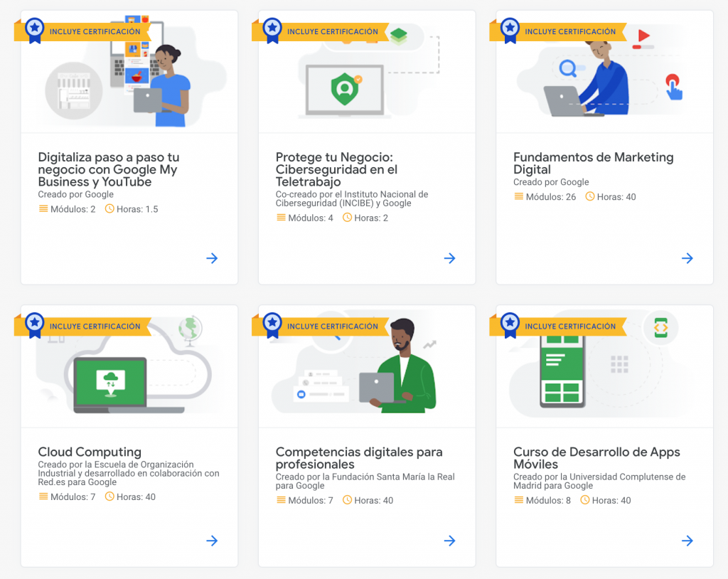Open the Digitaliza paso a paso tu negocio title

pos(109,169)
